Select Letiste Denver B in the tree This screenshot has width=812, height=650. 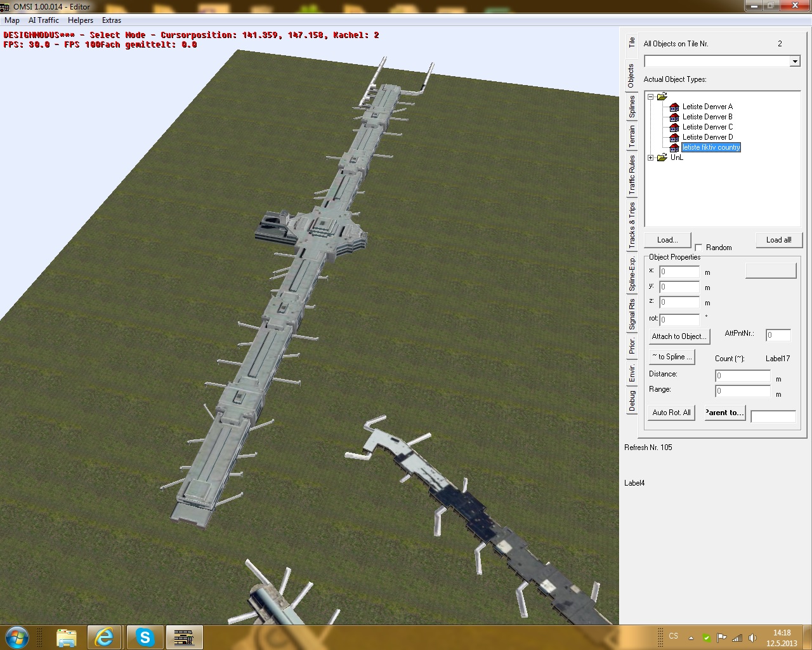point(707,117)
